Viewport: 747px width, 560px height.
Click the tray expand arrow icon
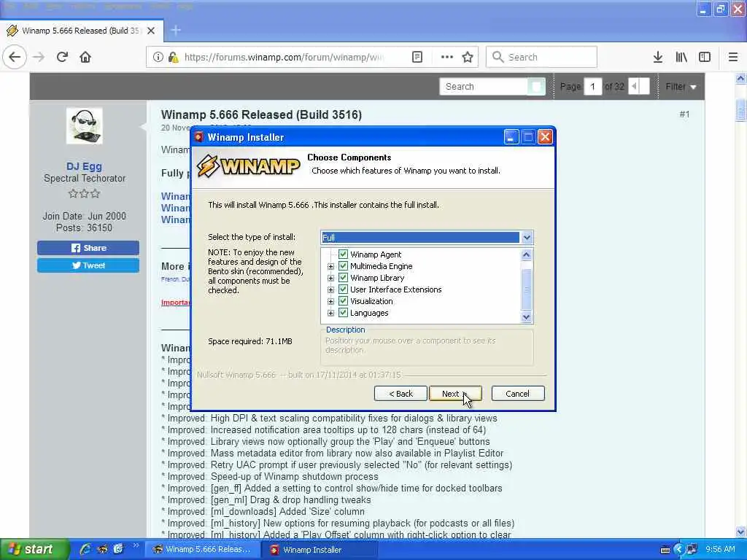[679, 550]
